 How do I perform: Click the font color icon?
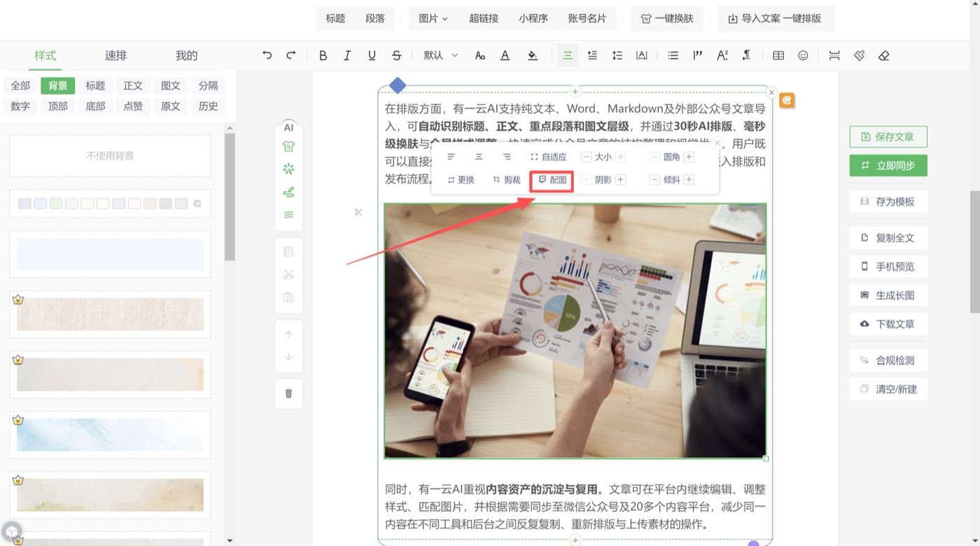pyautogui.click(x=505, y=55)
